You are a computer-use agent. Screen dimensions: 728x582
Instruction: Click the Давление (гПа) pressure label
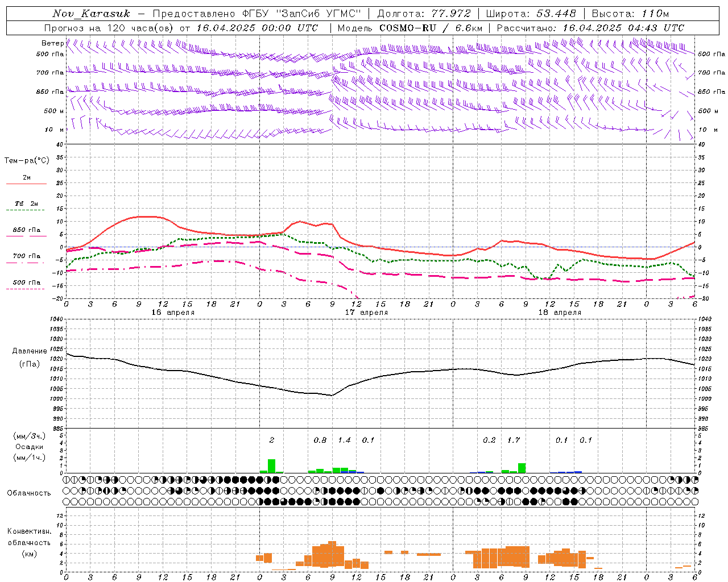[x=30, y=357]
